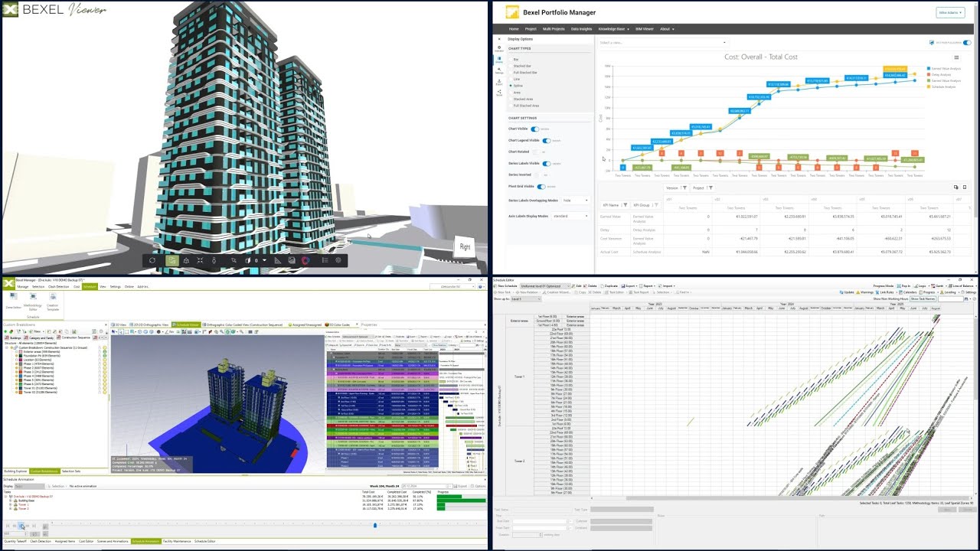Viewport: 980px width, 551px height.
Task: Toggle the fullscreen switch above the chart
Action: coord(967,43)
